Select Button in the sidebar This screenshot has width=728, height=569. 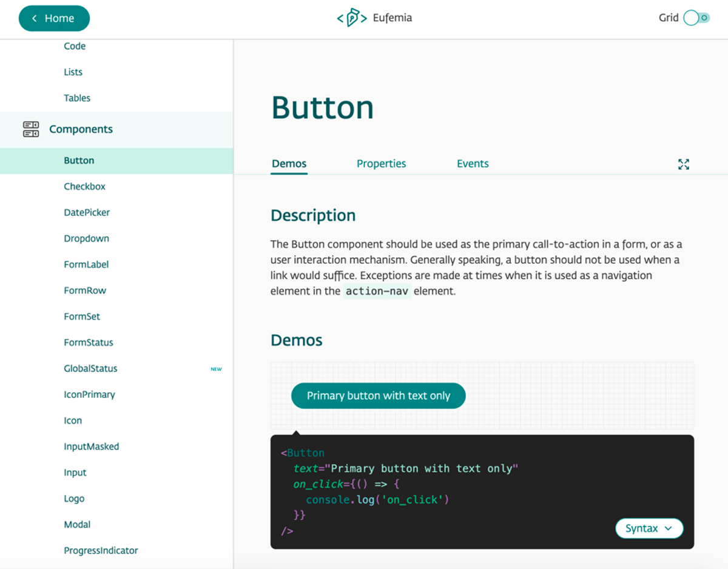pyautogui.click(x=116, y=161)
